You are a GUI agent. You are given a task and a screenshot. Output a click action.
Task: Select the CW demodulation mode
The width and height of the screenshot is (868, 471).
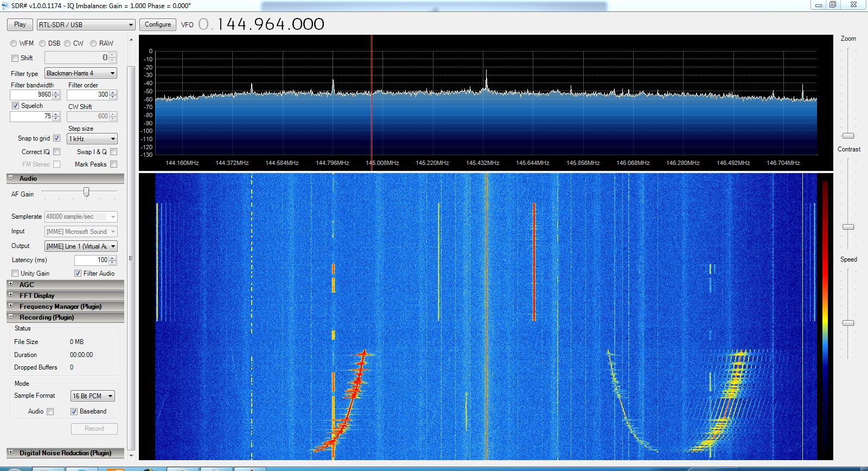pyautogui.click(x=67, y=43)
